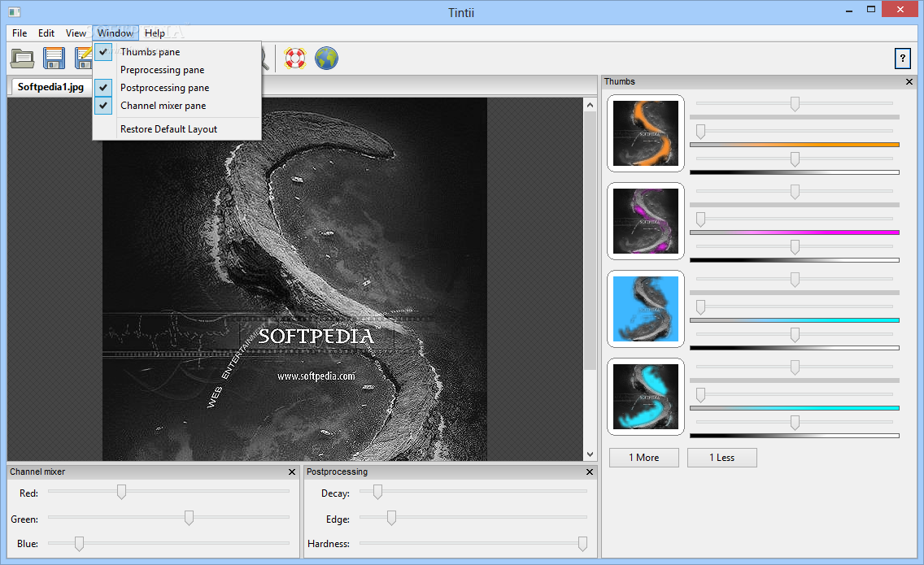924x565 pixels.
Task: Close the open Window menu
Action: pyautogui.click(x=115, y=33)
